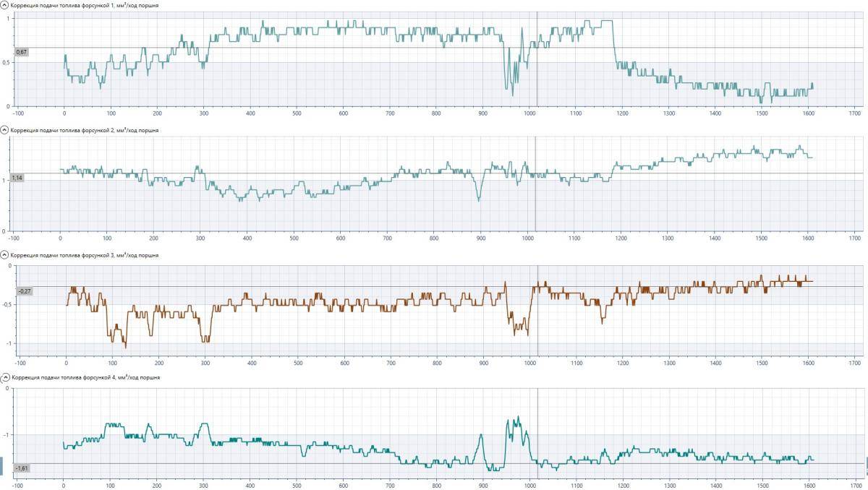Image resolution: width=868 pixels, height=490 pixels.
Task: Collapse the injector 3 fuel correction chart
Action: click(x=4, y=255)
